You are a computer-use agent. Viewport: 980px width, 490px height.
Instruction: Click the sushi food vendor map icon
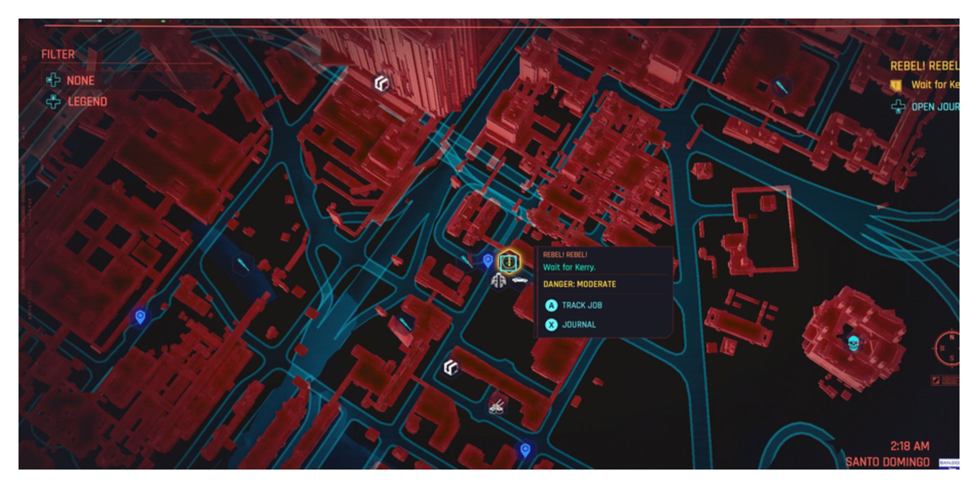(497, 406)
